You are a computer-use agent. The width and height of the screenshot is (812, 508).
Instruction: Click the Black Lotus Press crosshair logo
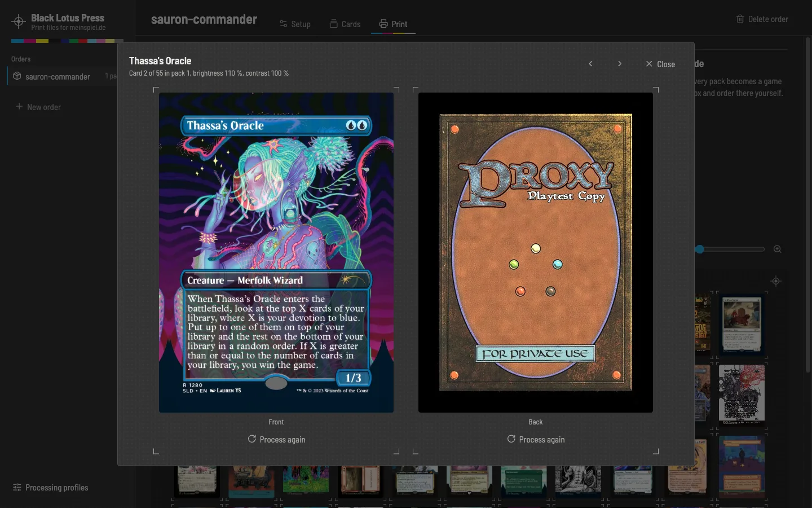click(x=18, y=22)
